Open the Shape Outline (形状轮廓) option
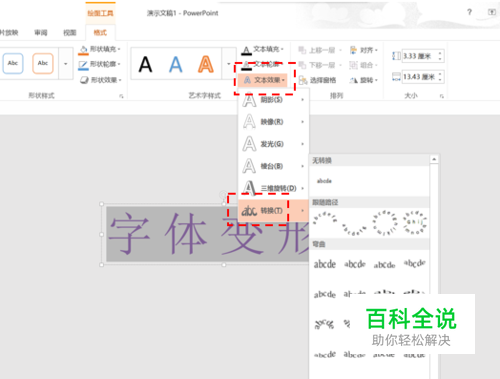This screenshot has width=500, height=379. pos(100,64)
